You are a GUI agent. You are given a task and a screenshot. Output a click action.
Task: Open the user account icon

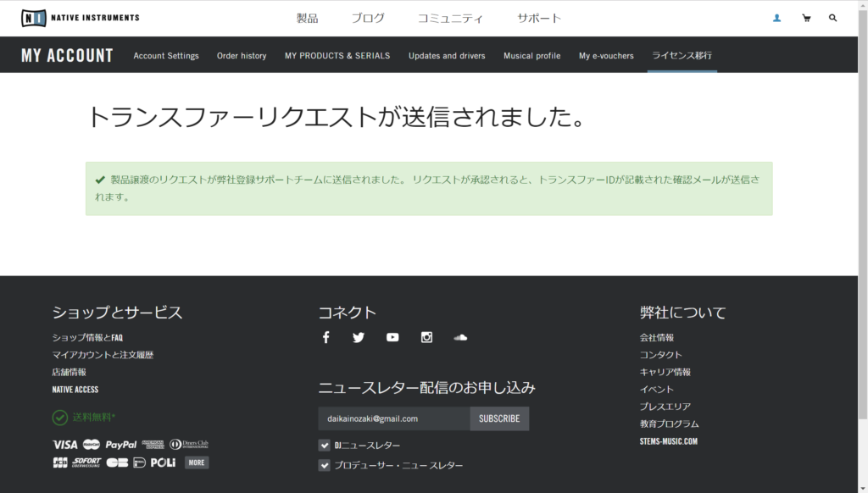tap(776, 18)
